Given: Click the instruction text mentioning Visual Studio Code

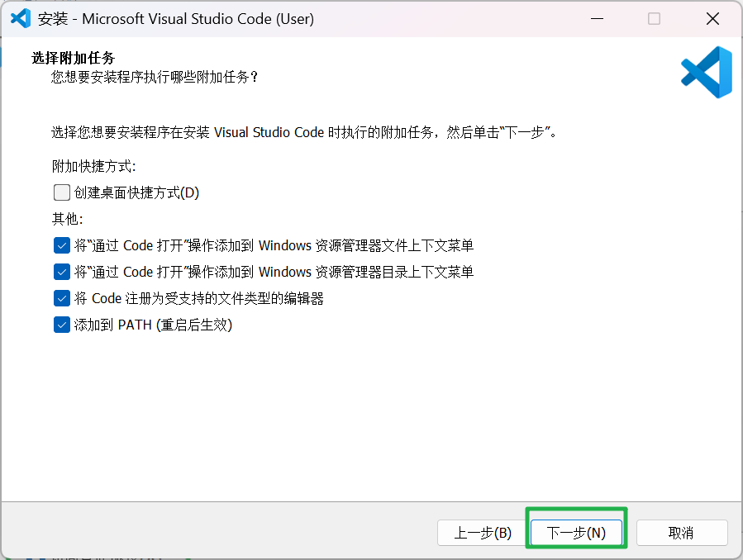Looking at the screenshot, I should [304, 132].
